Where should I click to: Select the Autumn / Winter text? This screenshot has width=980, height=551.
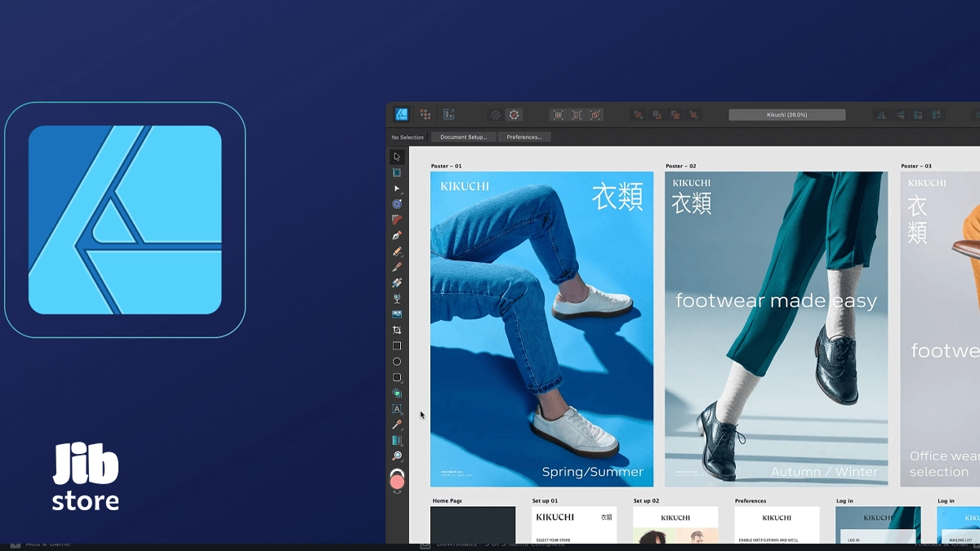tap(825, 472)
